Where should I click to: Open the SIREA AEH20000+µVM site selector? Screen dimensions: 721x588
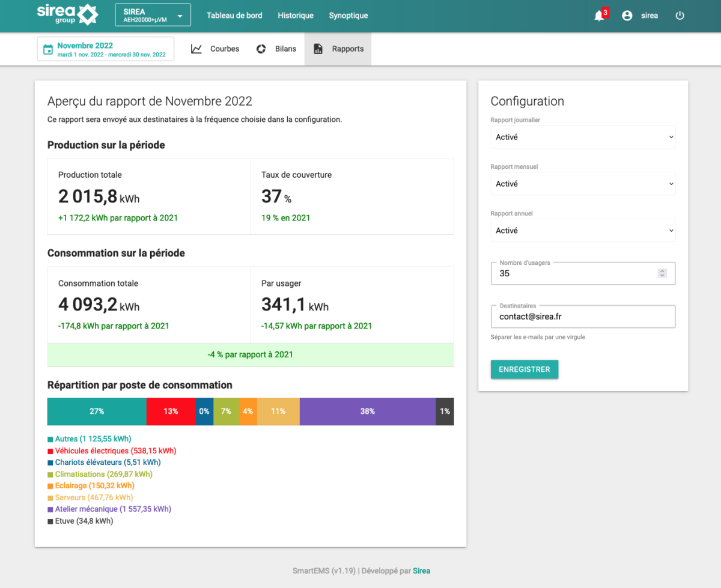153,15
